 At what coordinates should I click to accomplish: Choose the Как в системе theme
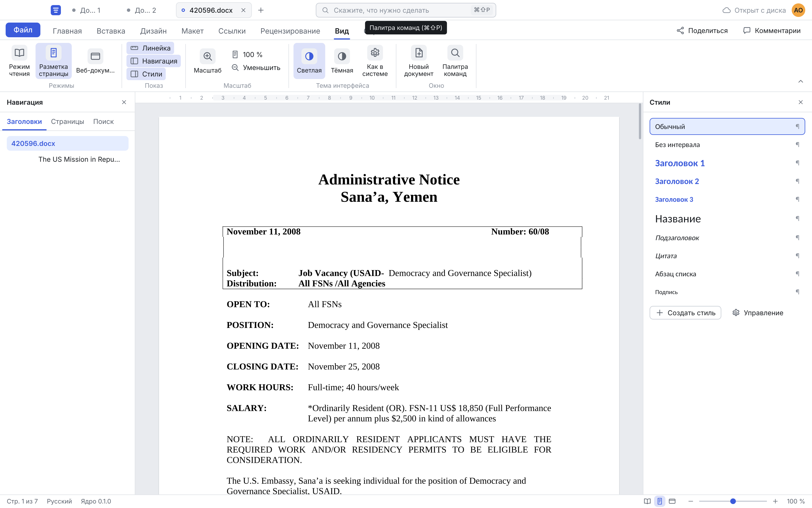[375, 61]
